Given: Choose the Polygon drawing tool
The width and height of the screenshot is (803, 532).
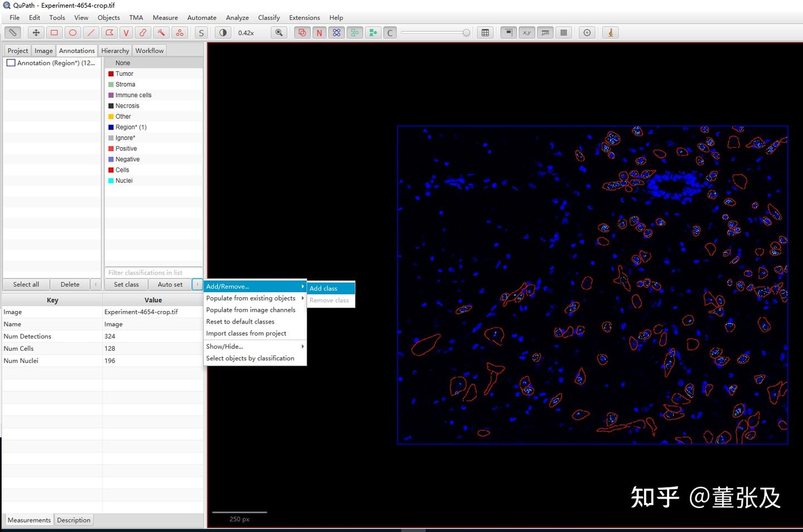Looking at the screenshot, I should [x=109, y=33].
